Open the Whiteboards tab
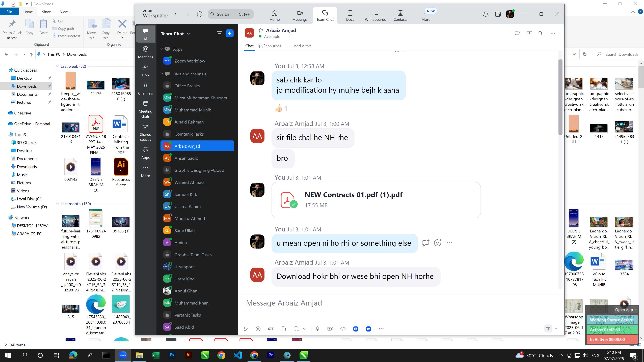 375,16
